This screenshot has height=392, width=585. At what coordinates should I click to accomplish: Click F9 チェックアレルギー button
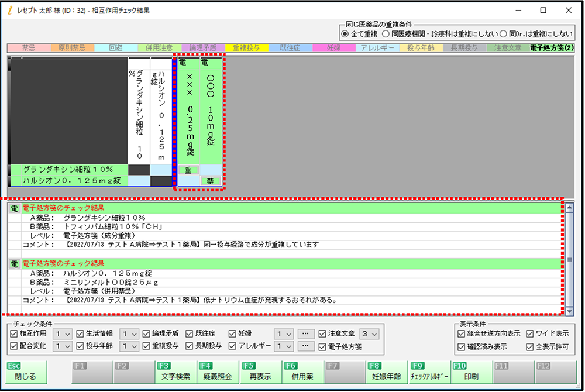point(429,372)
